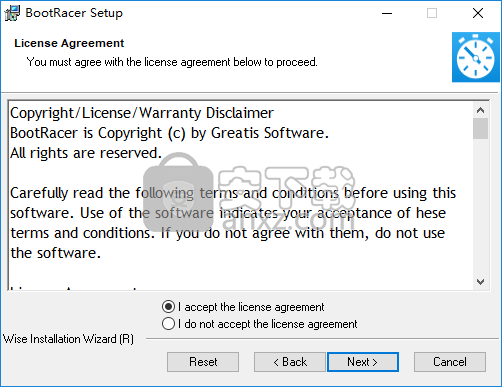Click the blue stopwatch BootRacer logo
502x387 pixels.
click(x=476, y=57)
